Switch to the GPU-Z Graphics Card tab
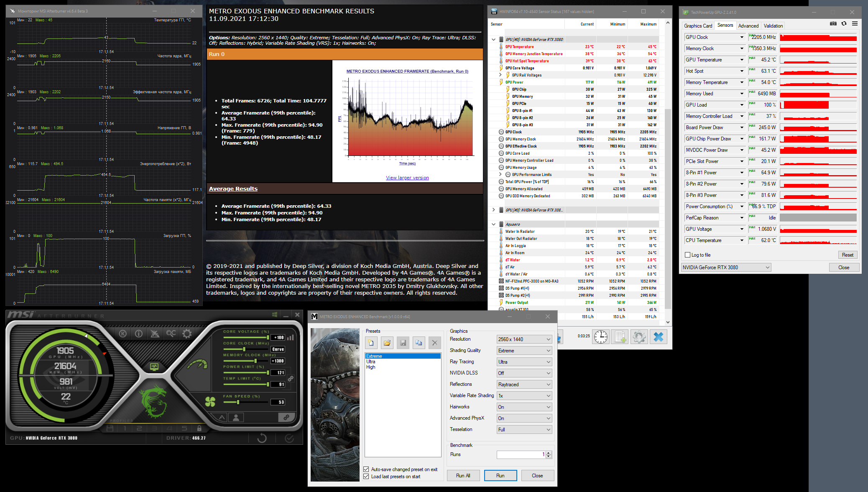The width and height of the screenshot is (868, 492). [x=698, y=26]
